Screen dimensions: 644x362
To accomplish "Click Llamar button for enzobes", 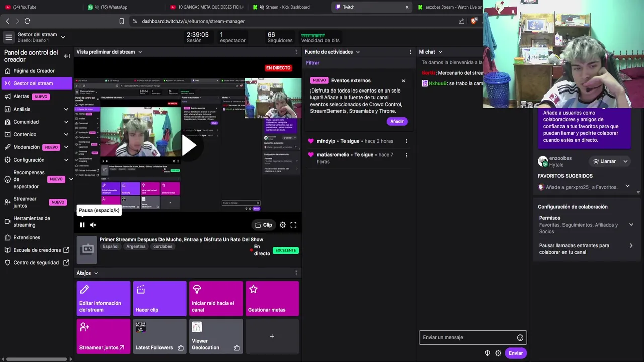I will [x=604, y=161].
